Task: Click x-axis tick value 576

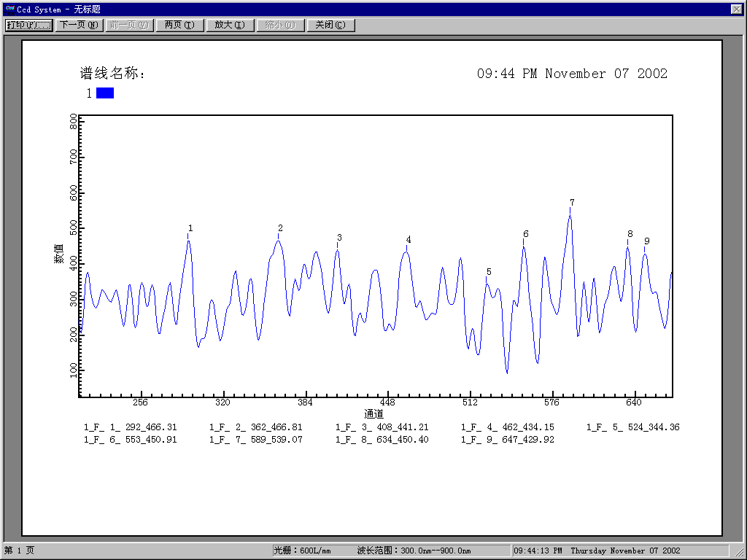Action: (551, 402)
